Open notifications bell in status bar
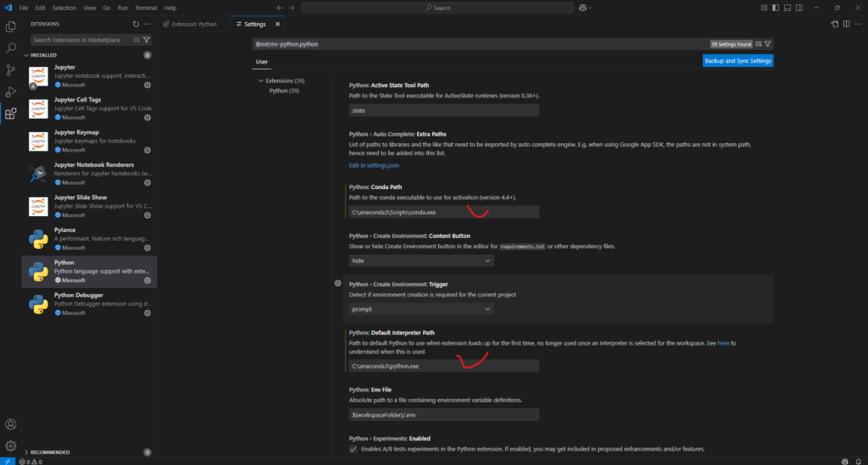Screen dimensions: 868x465 (x=858, y=462)
